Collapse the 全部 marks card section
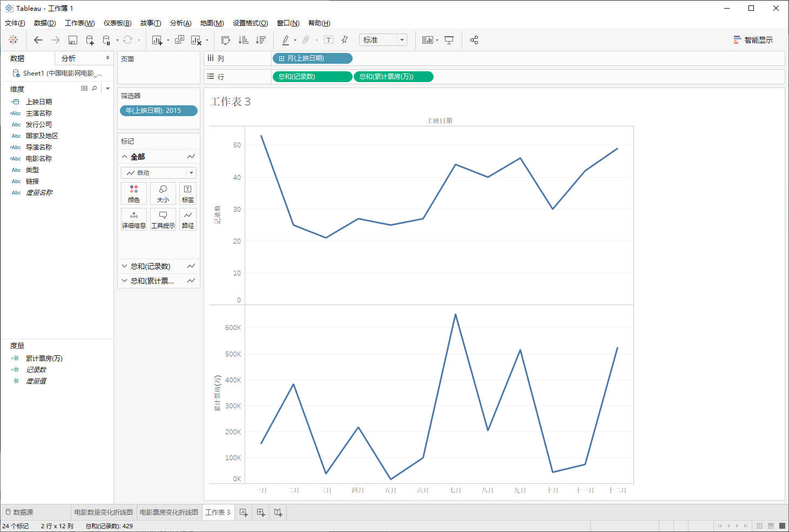 (x=125, y=157)
